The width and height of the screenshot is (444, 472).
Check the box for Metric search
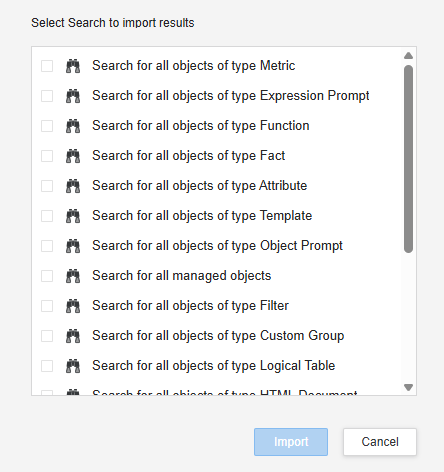(x=47, y=66)
